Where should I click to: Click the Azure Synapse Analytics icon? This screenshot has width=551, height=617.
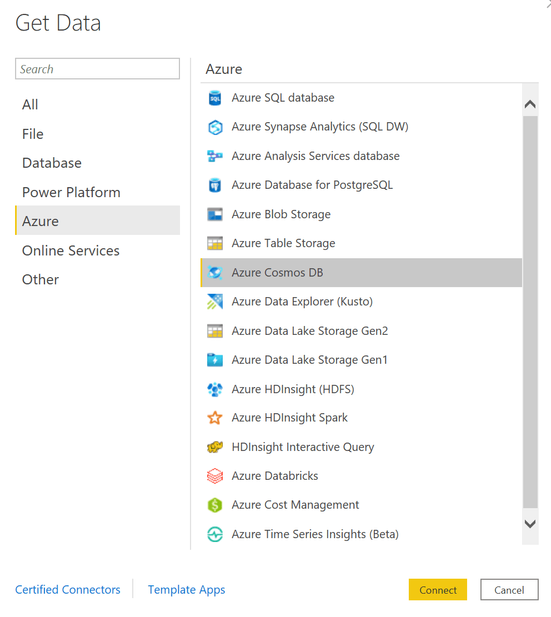coord(215,127)
